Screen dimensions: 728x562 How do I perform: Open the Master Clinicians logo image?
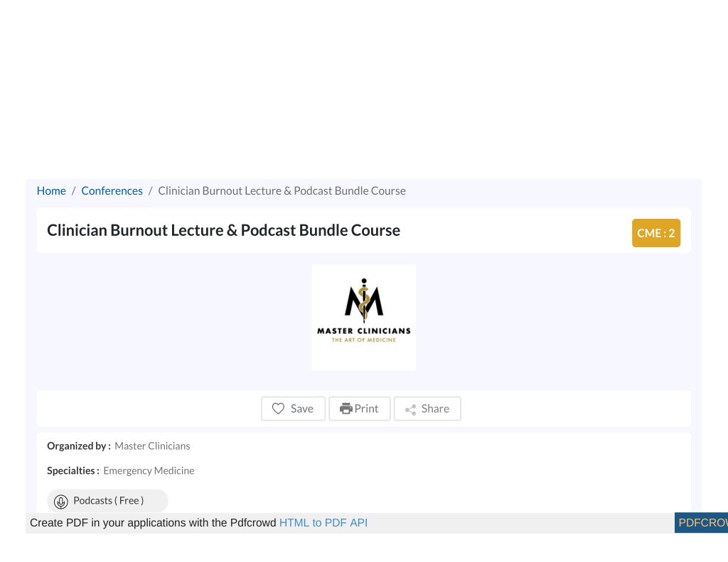pos(364,318)
